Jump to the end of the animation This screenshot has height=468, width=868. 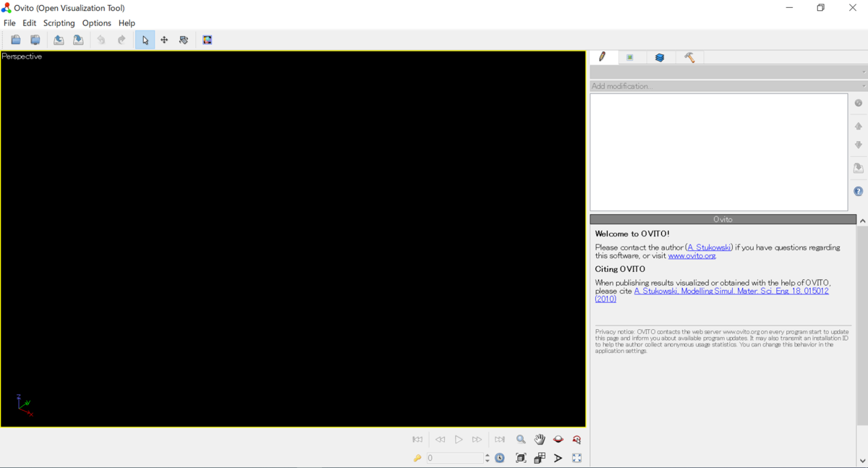[499, 439]
